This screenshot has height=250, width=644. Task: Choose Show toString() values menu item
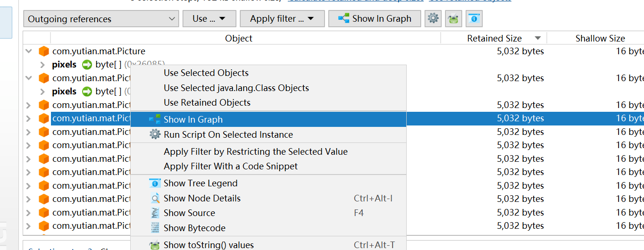tap(209, 245)
